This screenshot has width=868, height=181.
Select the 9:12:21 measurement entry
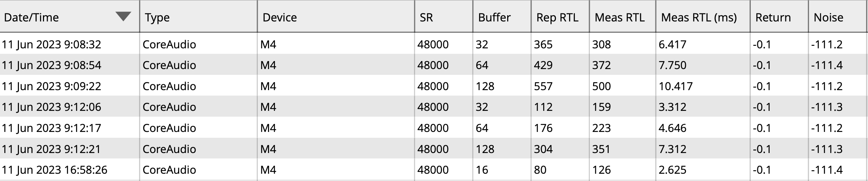point(51,149)
